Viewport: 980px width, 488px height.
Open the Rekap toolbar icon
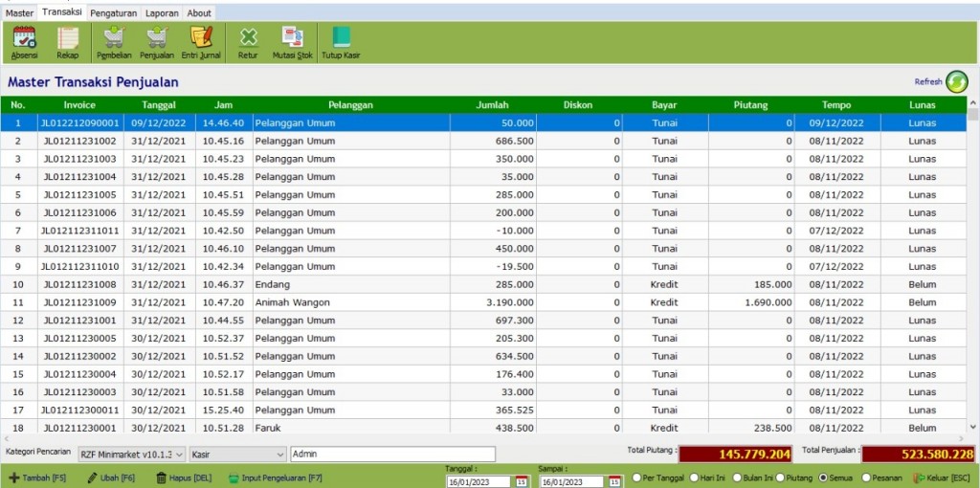pyautogui.click(x=68, y=42)
